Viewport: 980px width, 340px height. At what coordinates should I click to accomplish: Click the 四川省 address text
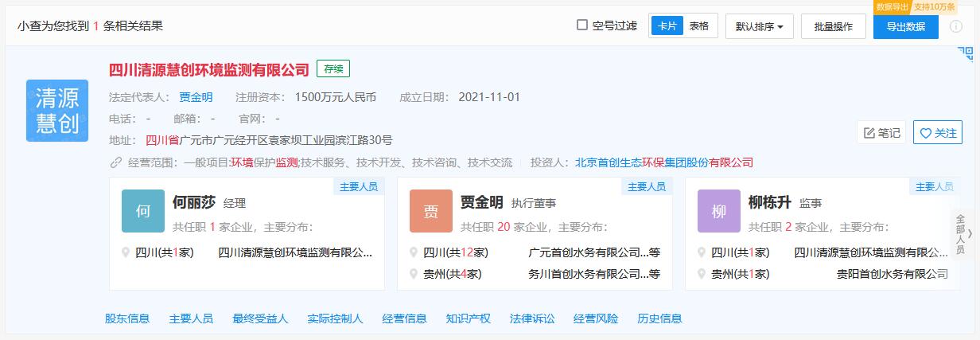[162, 140]
